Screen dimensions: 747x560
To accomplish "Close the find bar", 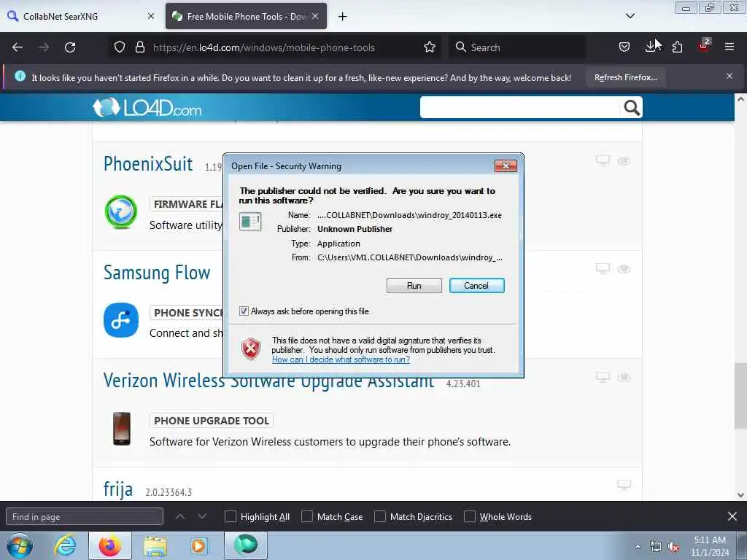I will tap(732, 516).
